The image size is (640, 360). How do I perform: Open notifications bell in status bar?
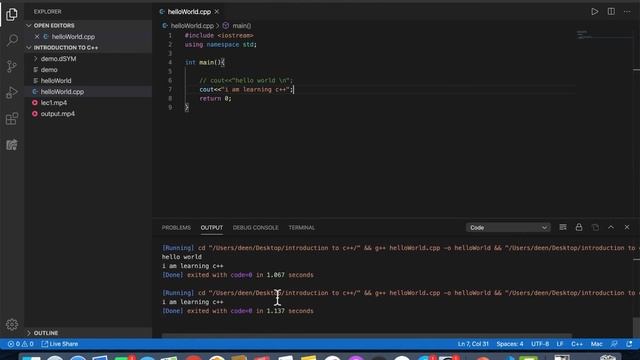click(629, 344)
